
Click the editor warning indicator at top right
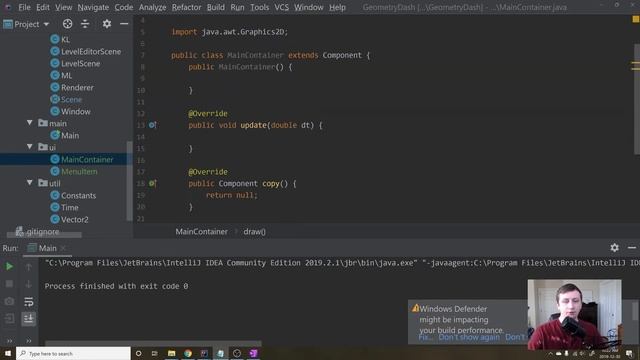click(x=636, y=19)
